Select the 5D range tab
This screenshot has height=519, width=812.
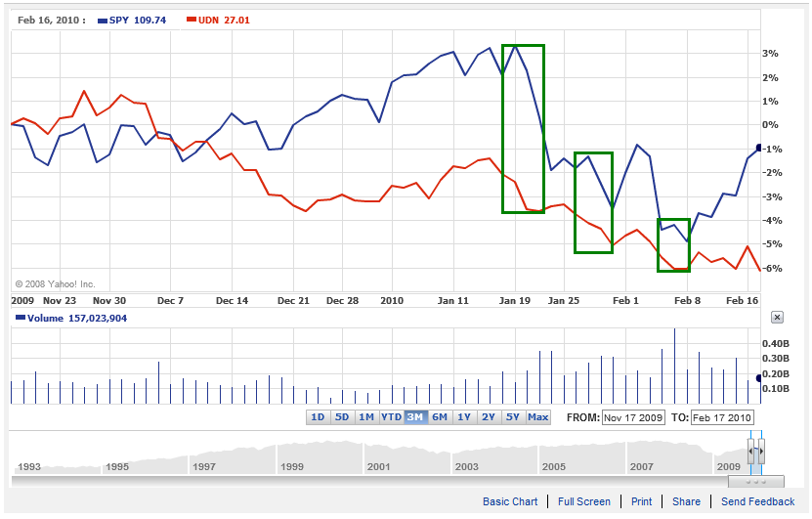click(x=342, y=417)
